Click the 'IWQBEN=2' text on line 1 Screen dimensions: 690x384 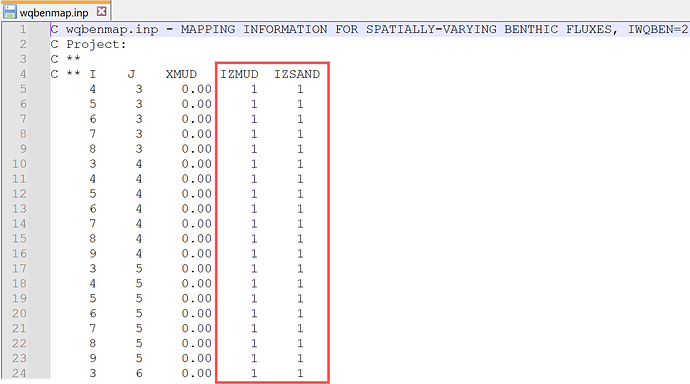(x=657, y=29)
